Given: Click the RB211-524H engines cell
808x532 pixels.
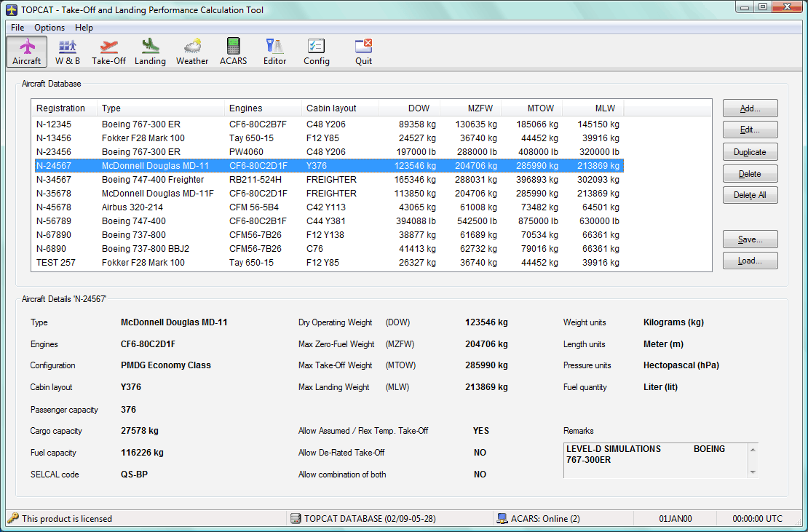Looking at the screenshot, I should tap(255, 180).
